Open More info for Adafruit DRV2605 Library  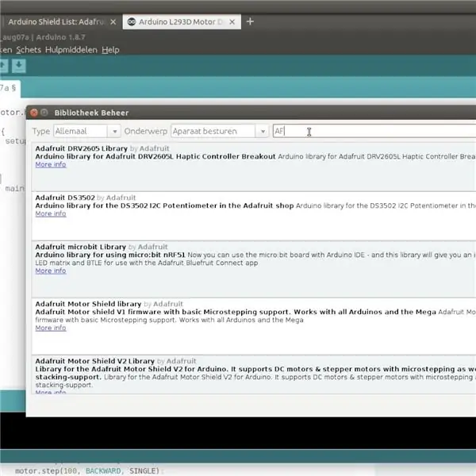(x=51, y=164)
